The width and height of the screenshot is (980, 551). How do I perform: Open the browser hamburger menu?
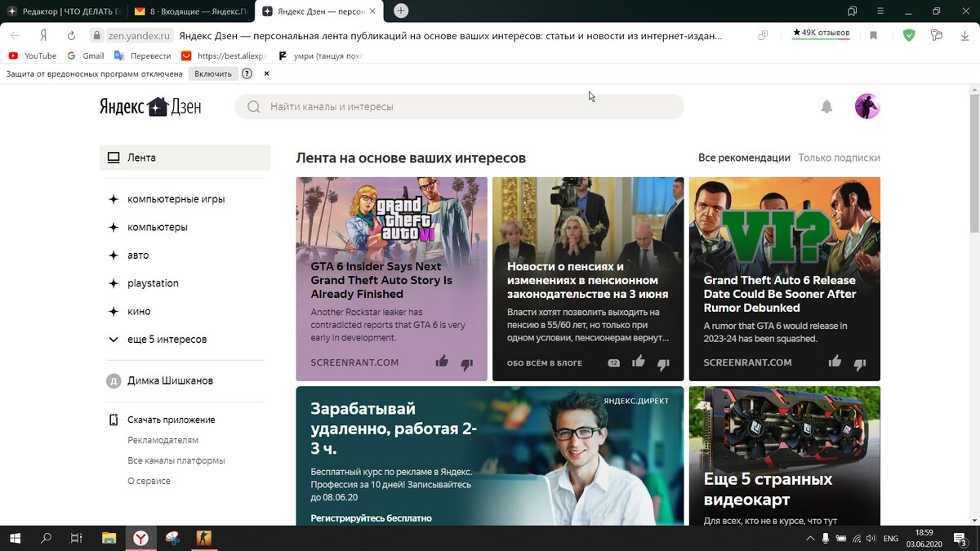click(881, 11)
